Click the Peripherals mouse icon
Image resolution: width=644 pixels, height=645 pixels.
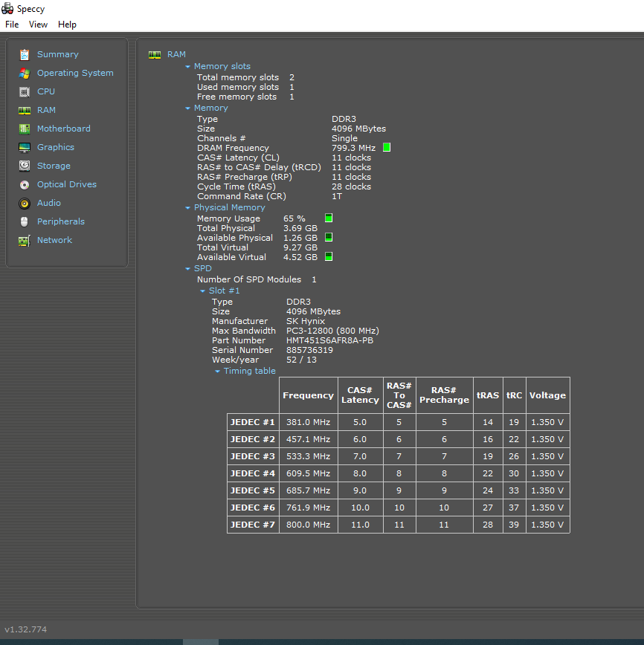tap(25, 221)
